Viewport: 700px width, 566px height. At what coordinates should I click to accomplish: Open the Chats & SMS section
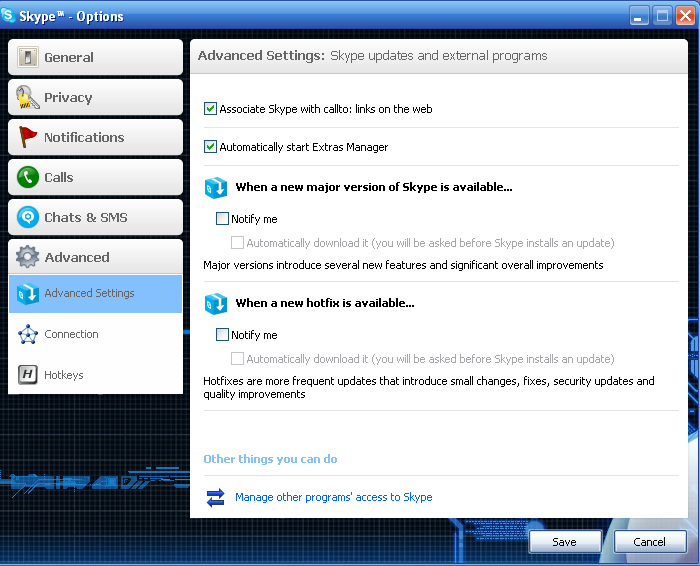click(96, 217)
